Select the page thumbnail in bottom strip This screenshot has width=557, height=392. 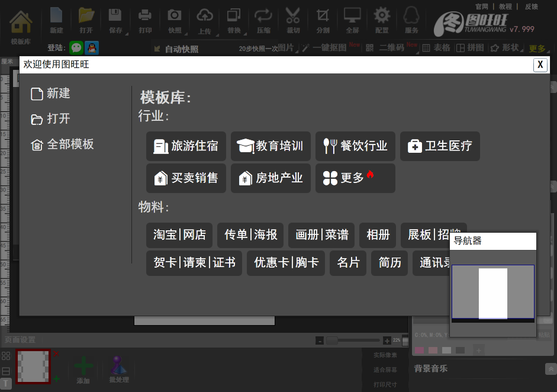tap(33, 367)
